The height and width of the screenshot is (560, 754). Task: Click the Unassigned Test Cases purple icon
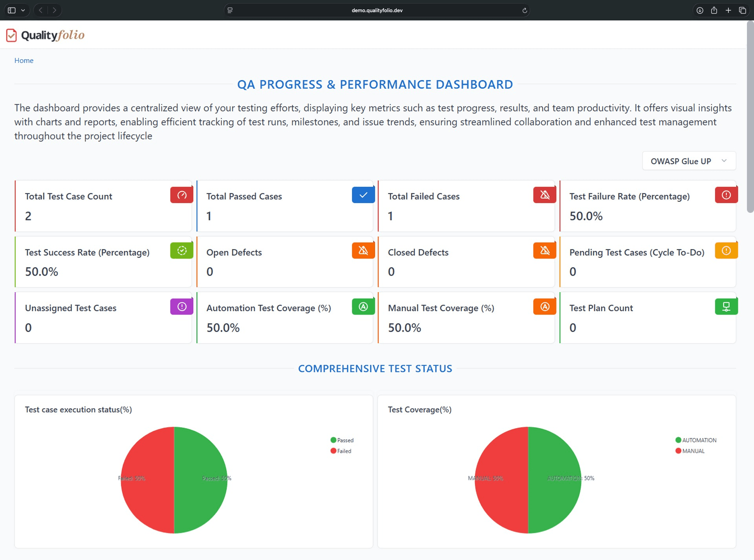point(181,307)
